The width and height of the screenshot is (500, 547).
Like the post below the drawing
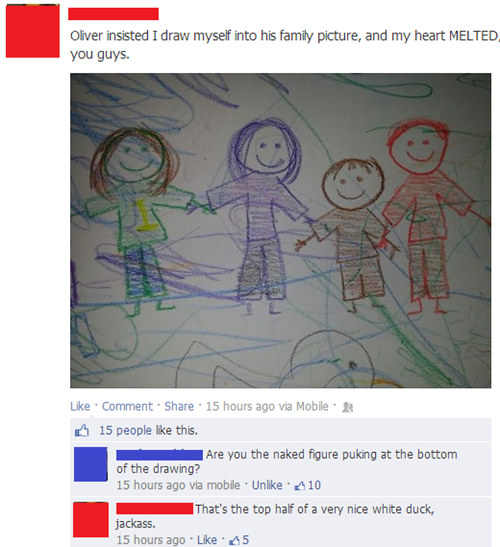coord(80,406)
